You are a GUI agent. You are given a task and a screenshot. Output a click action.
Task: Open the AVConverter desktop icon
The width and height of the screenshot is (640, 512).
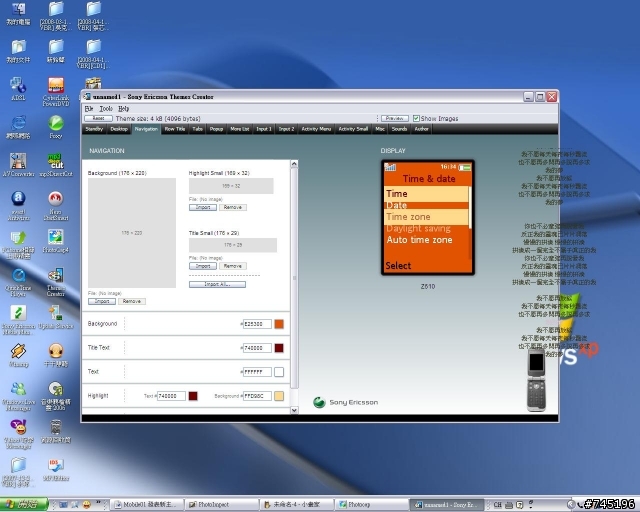[18, 165]
